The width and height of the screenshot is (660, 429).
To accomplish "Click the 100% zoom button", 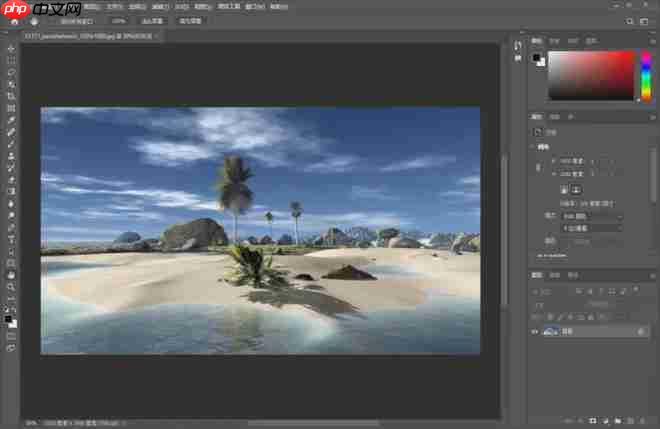I will 119,21.
